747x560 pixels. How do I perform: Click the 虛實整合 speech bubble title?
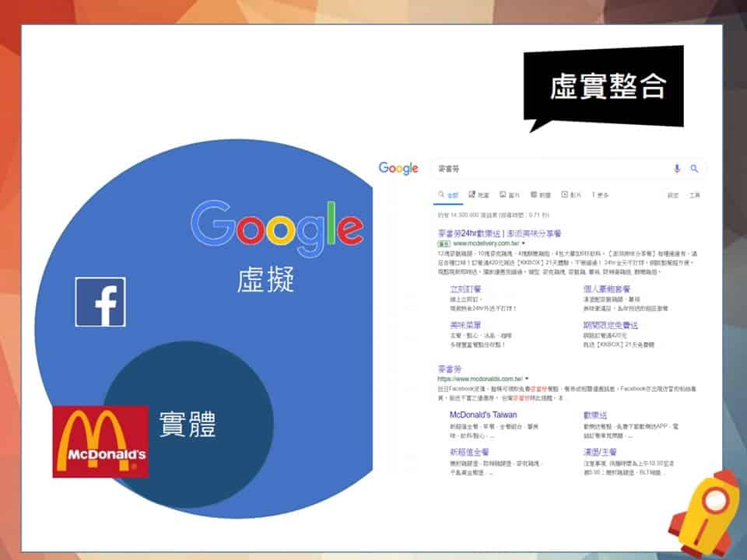tap(608, 86)
